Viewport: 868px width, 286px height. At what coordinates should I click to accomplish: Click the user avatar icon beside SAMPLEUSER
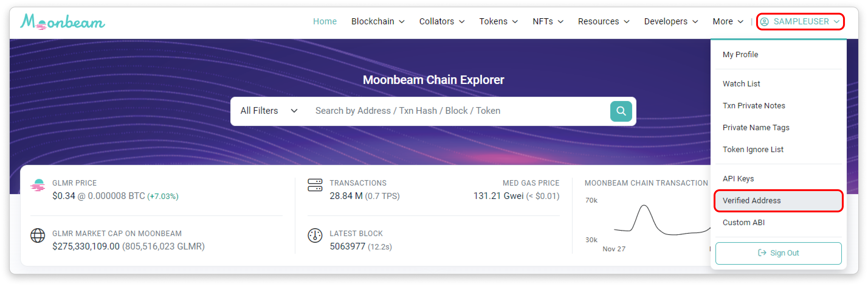click(765, 22)
